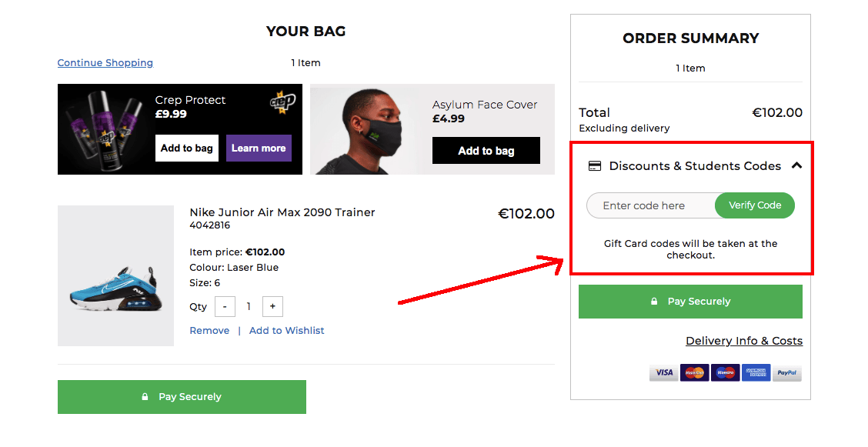Click Learn more for Crep Protect
The image size is (868, 447).
coord(259,148)
